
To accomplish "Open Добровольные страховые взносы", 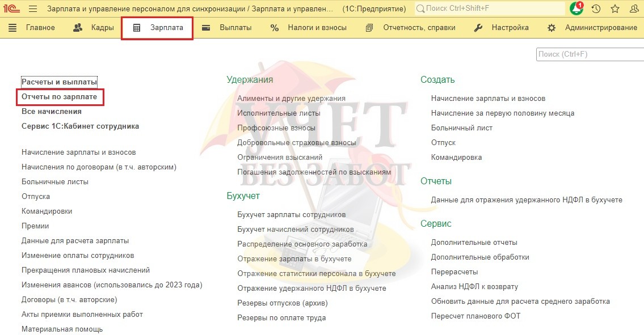I will 297,142.
